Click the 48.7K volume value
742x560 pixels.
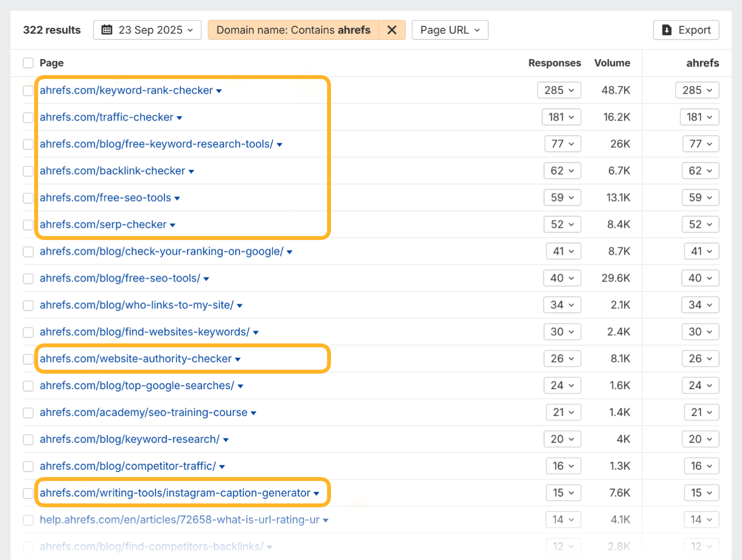[616, 90]
